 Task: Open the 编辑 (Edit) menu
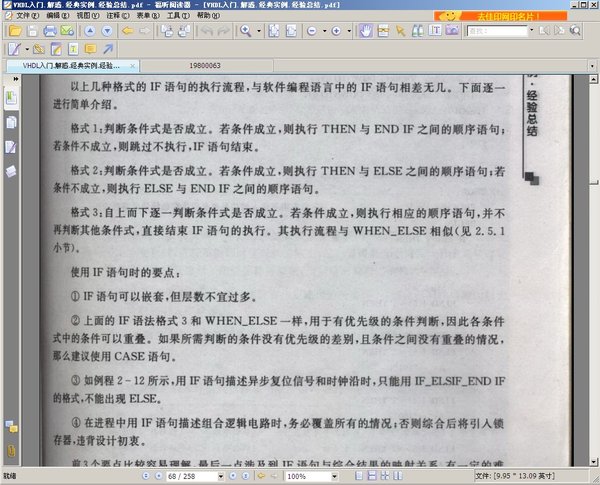coord(57,16)
